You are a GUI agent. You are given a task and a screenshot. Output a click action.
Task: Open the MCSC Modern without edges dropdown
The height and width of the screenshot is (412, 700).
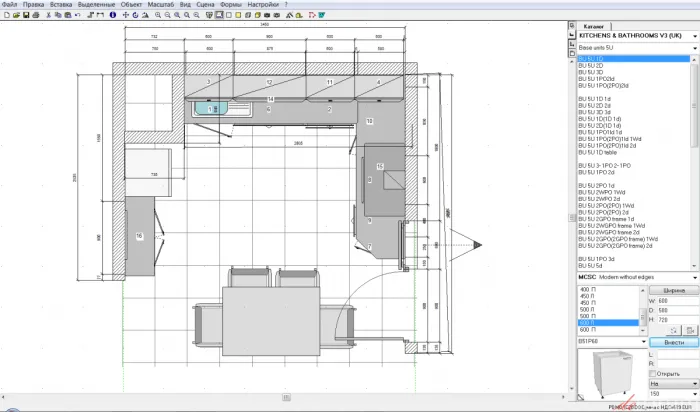click(694, 277)
